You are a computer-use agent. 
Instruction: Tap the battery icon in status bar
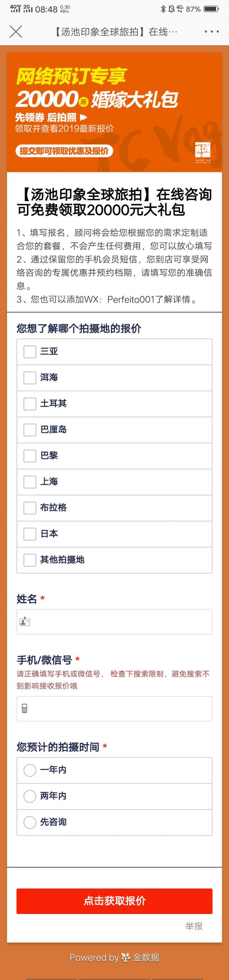(x=211, y=9)
